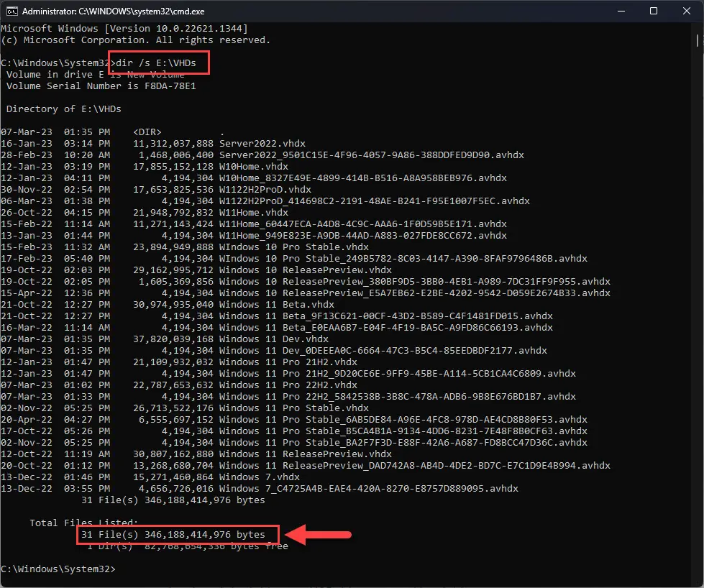Click Windows 7_C4725A4B avhdx entry
The height and width of the screenshot is (588, 704).
[x=369, y=488]
